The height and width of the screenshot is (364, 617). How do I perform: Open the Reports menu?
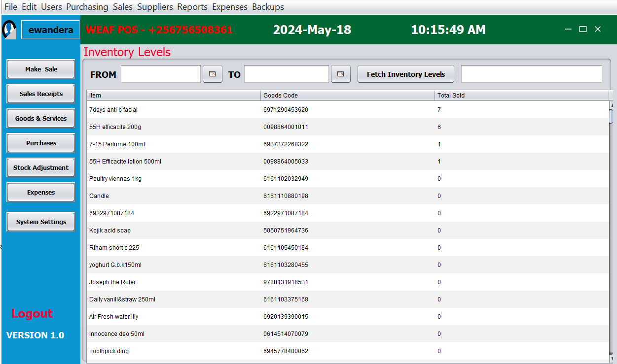pos(192,7)
